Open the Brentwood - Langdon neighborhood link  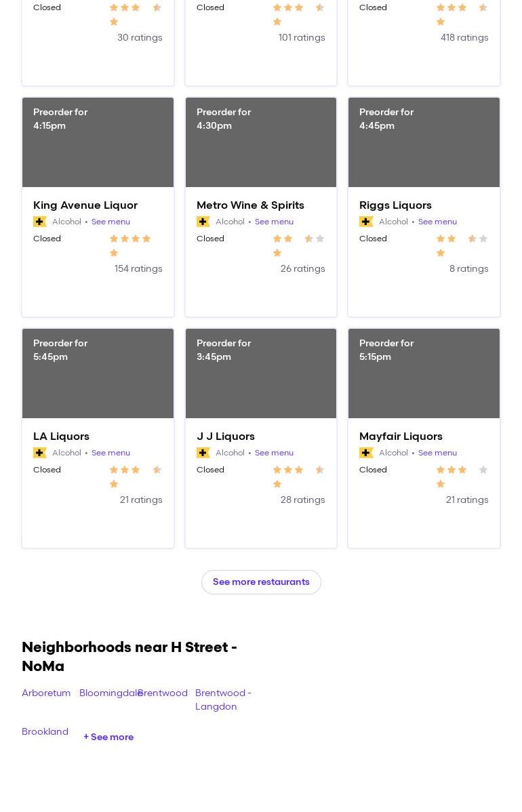coord(223,699)
